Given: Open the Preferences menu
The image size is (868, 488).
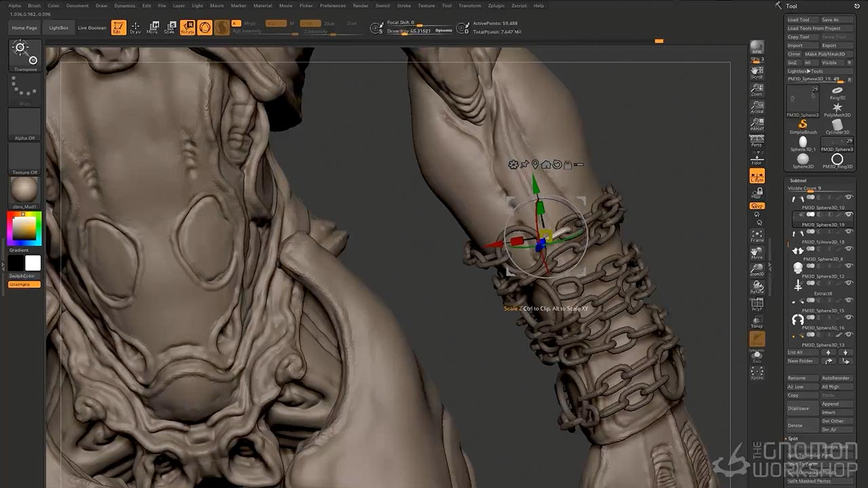Looking at the screenshot, I should pos(332,5).
